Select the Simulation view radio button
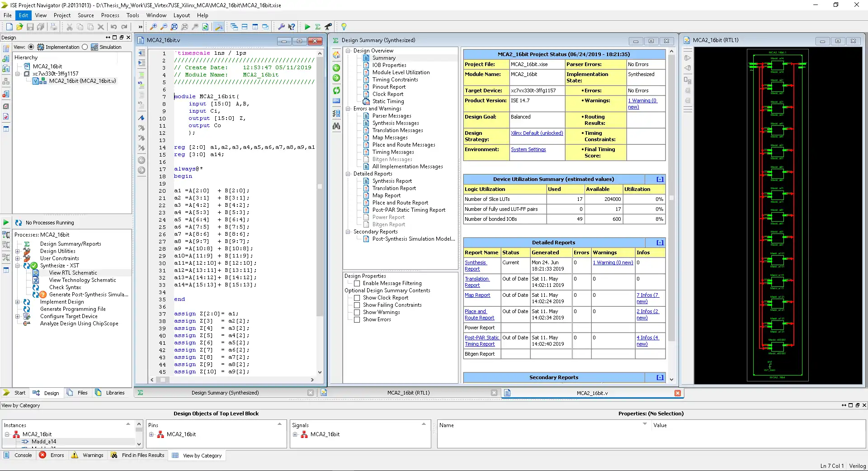The width and height of the screenshot is (868, 471). (85, 47)
